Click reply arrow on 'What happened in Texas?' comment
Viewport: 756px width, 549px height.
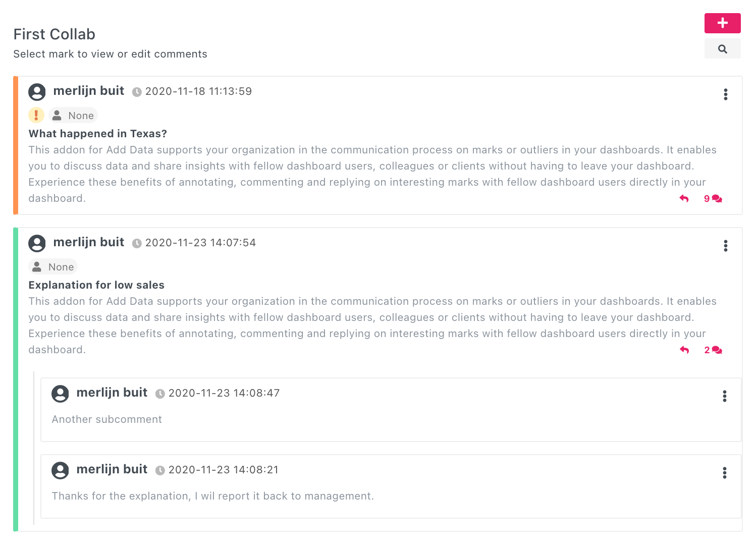(684, 199)
